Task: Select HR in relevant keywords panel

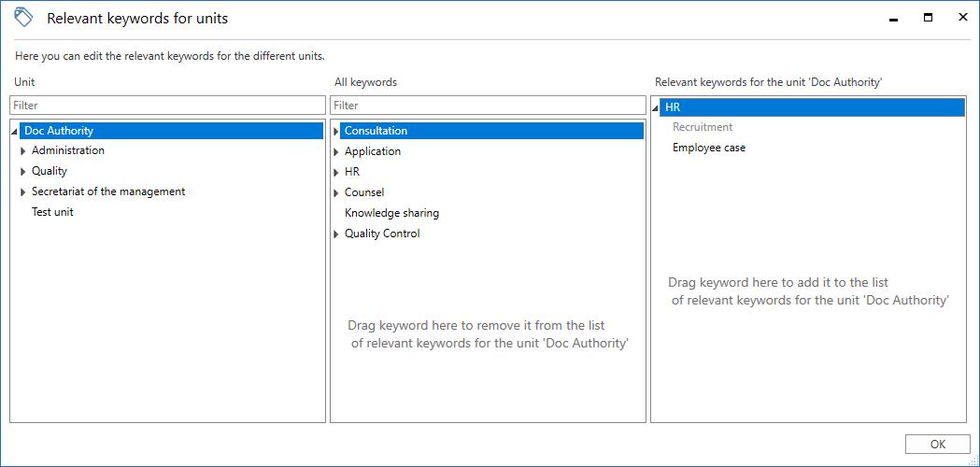Action: 813,107
